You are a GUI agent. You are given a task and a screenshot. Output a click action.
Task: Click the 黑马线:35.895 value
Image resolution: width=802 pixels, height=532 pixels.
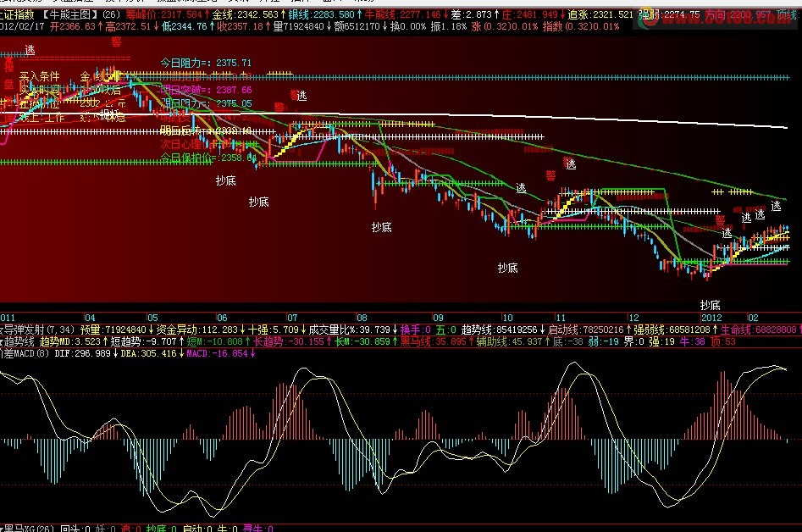pos(436,341)
